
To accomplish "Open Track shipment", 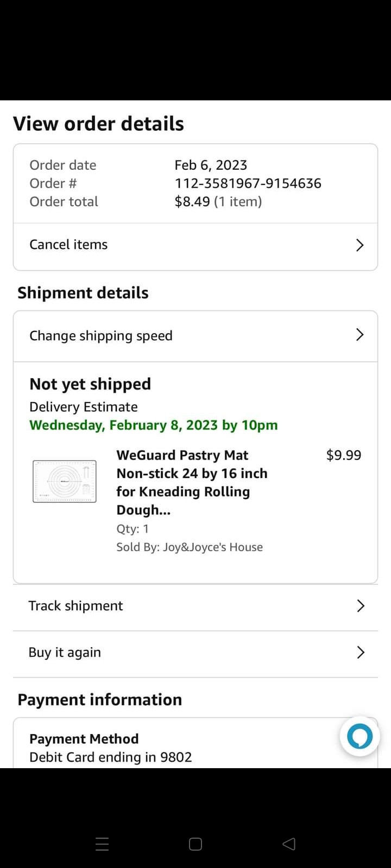I will tap(76, 606).
